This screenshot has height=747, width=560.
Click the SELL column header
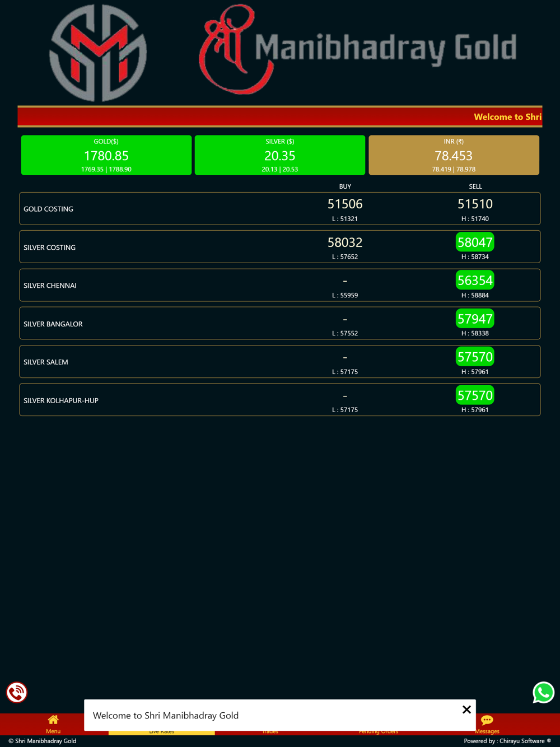click(475, 186)
